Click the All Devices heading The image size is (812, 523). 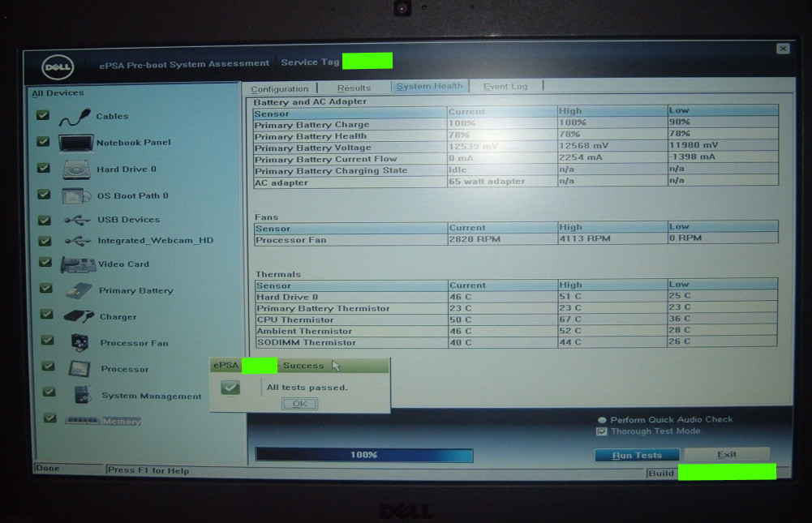[58, 93]
